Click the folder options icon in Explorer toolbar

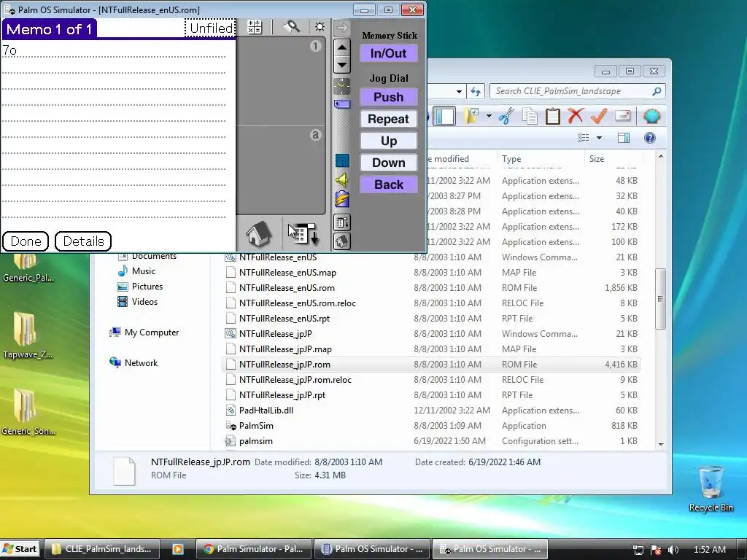[x=472, y=116]
